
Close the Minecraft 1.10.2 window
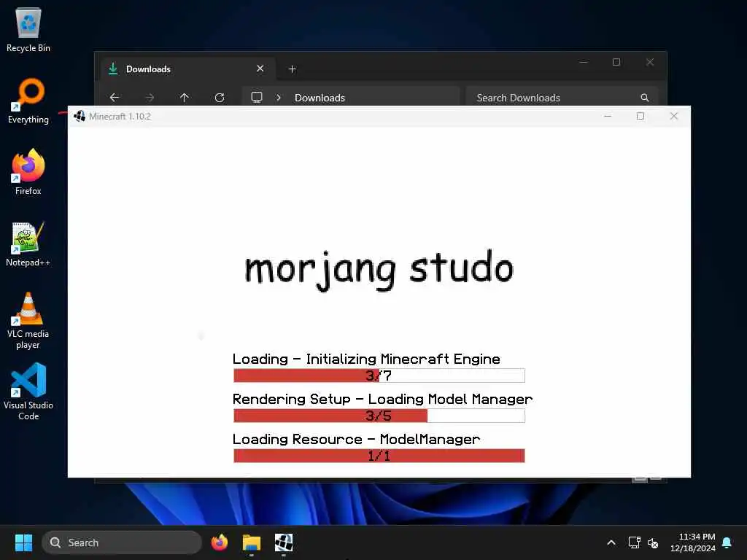coord(673,116)
